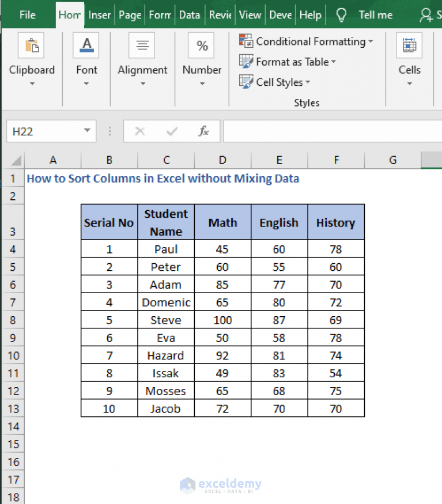The height and width of the screenshot is (504, 442).
Task: Click the Format as Table icon
Action: pos(246,62)
